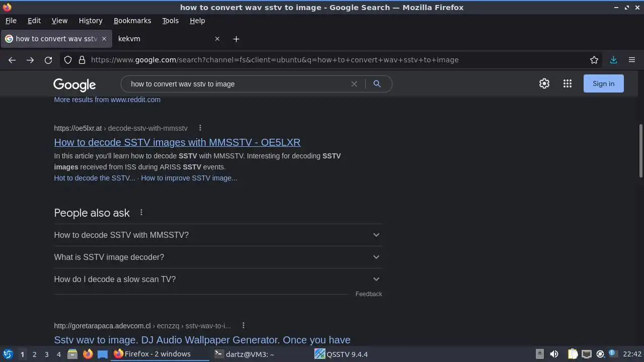
Task: Switch to virtual desktop 4
Action: (x=58, y=354)
